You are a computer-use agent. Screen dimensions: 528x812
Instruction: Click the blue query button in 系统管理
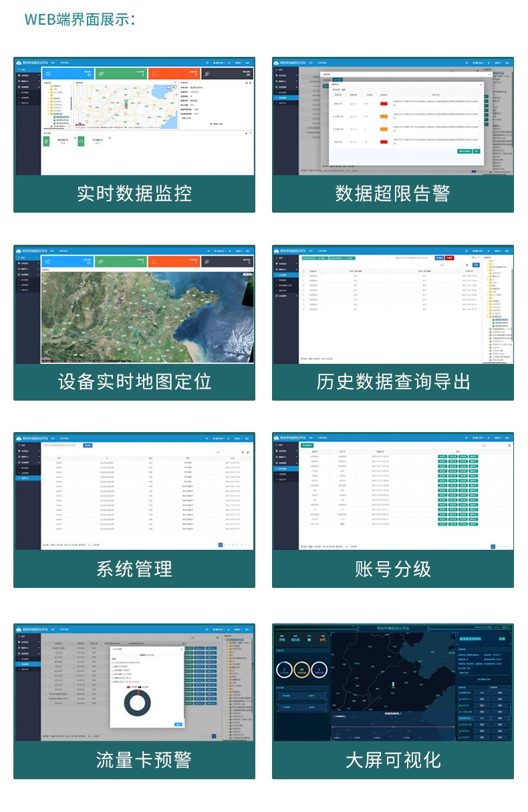pyautogui.click(x=88, y=445)
